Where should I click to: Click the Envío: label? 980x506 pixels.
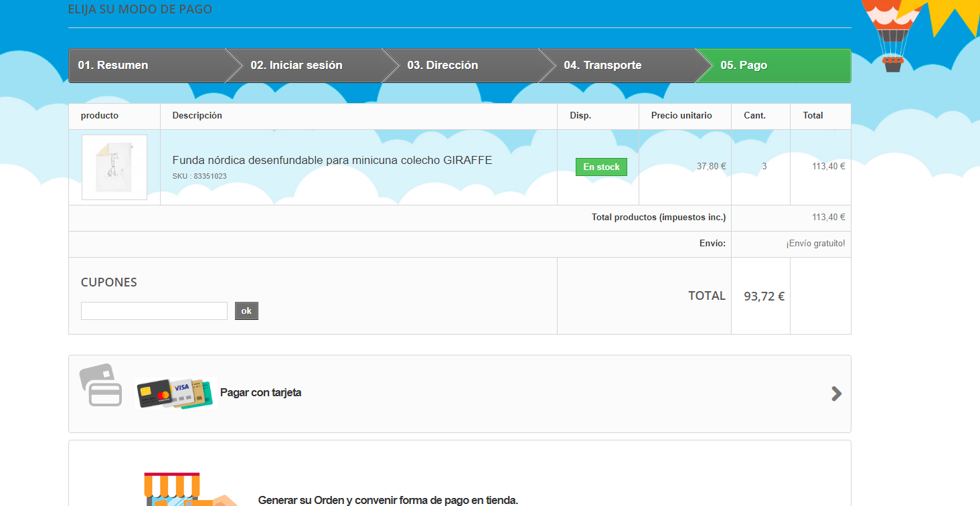click(x=712, y=244)
